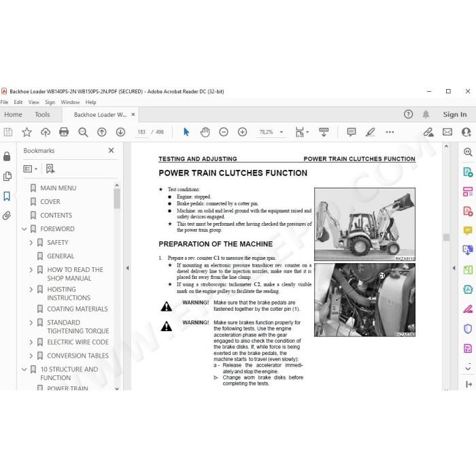This screenshot has width=476, height=476.
Task: Open the find text magnifier
Action: click(x=83, y=132)
